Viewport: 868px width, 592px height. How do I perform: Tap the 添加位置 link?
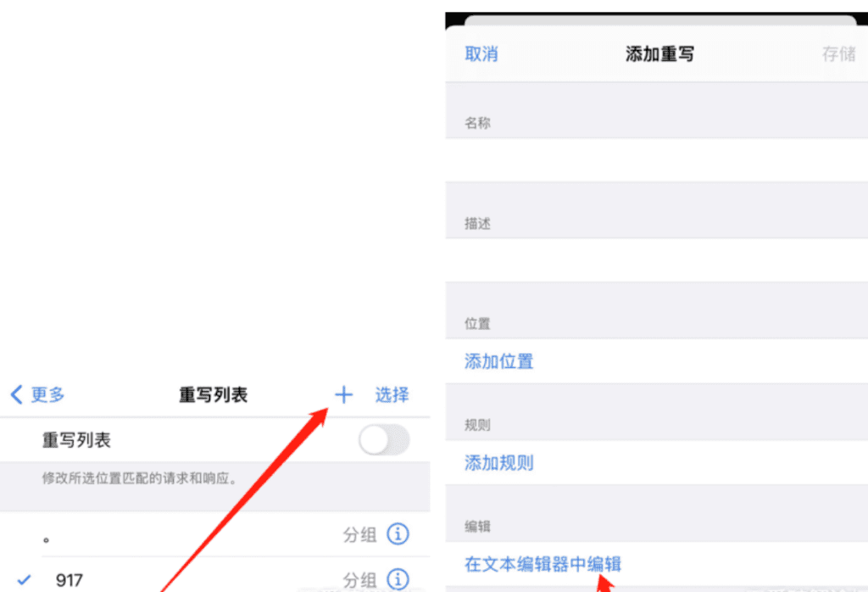pos(498,361)
